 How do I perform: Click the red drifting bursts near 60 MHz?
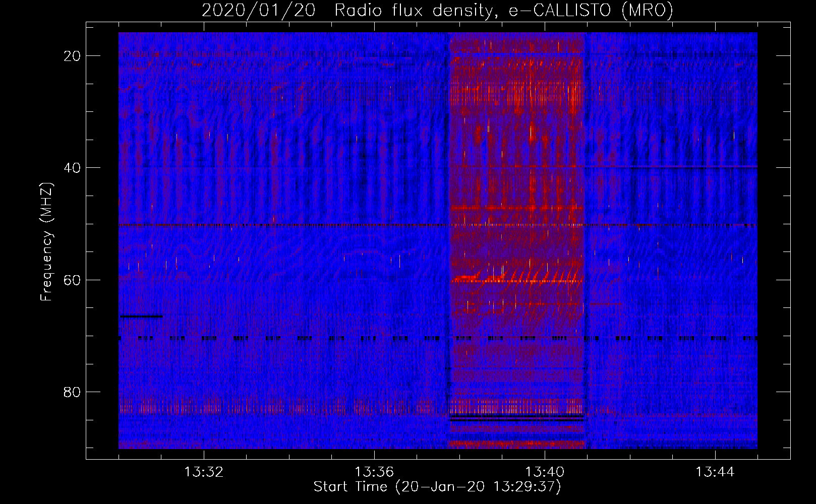(x=517, y=276)
